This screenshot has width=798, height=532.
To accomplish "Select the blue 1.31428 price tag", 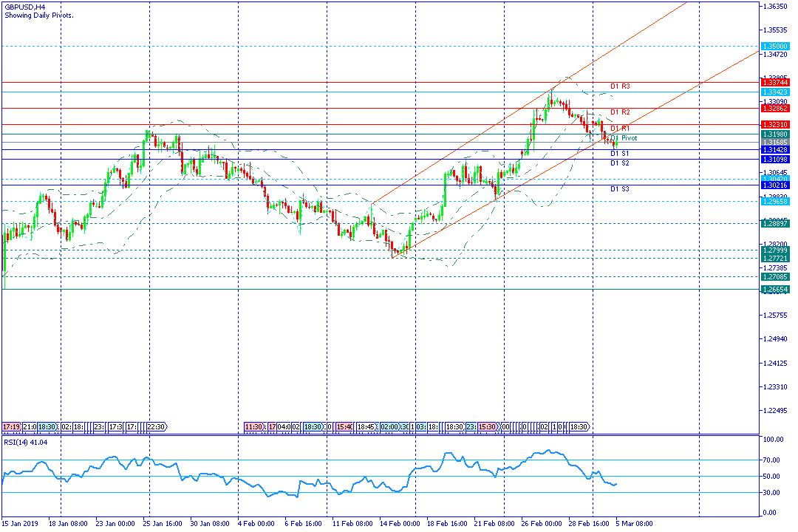I will 775,150.
